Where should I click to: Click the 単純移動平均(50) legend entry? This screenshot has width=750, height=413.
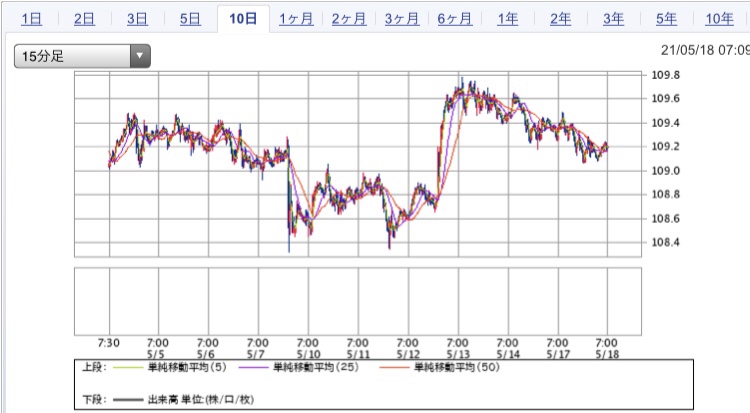457,368
